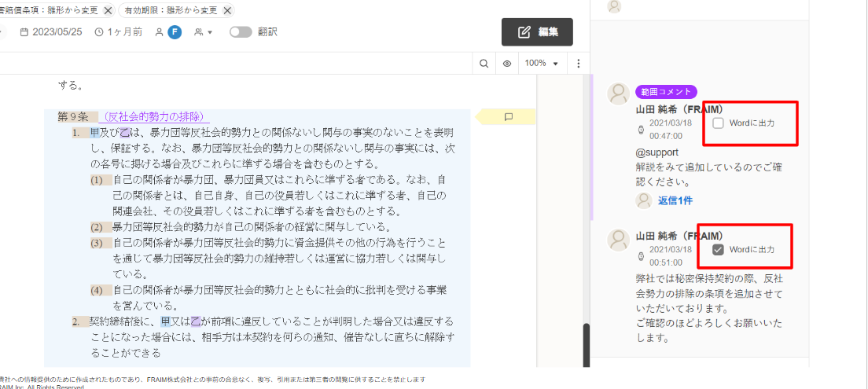Click the clock icon beside 1ヶ月前
This screenshot has width=868, height=389.
(99, 32)
